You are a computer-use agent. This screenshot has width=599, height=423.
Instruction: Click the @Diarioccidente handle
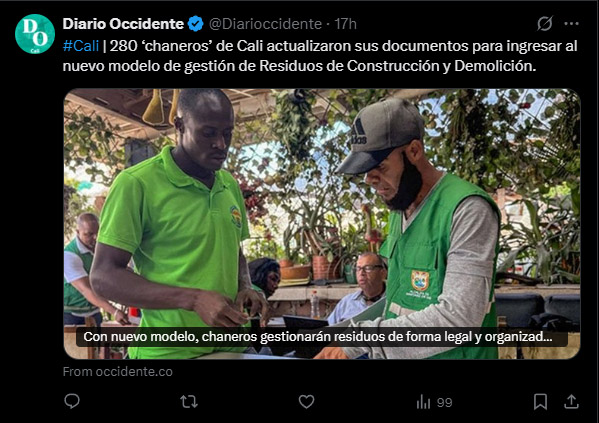pos(266,24)
